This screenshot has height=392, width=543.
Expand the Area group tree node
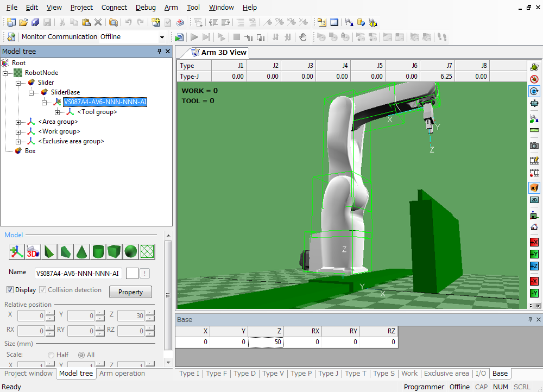[x=18, y=122]
